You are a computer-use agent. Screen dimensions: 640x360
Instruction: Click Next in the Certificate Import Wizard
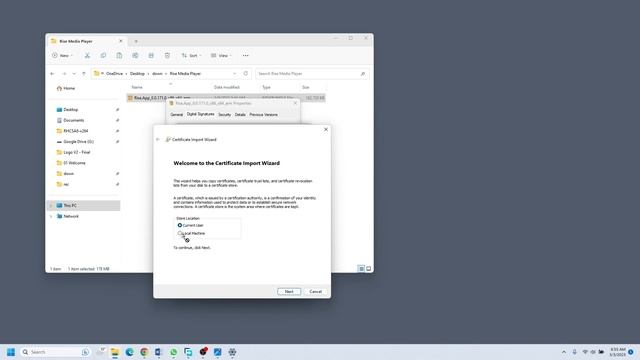(x=289, y=291)
